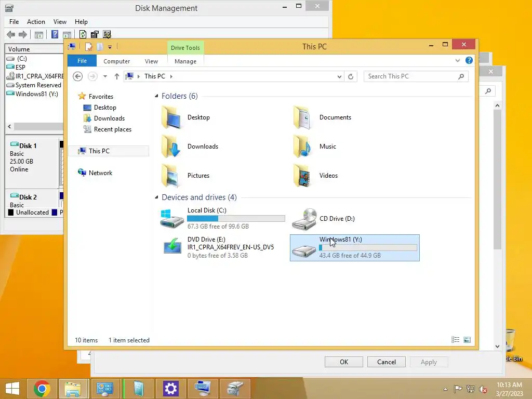Expand the ribbon with the chevron arrow
Screen dimensions: 532x399
coord(458,61)
